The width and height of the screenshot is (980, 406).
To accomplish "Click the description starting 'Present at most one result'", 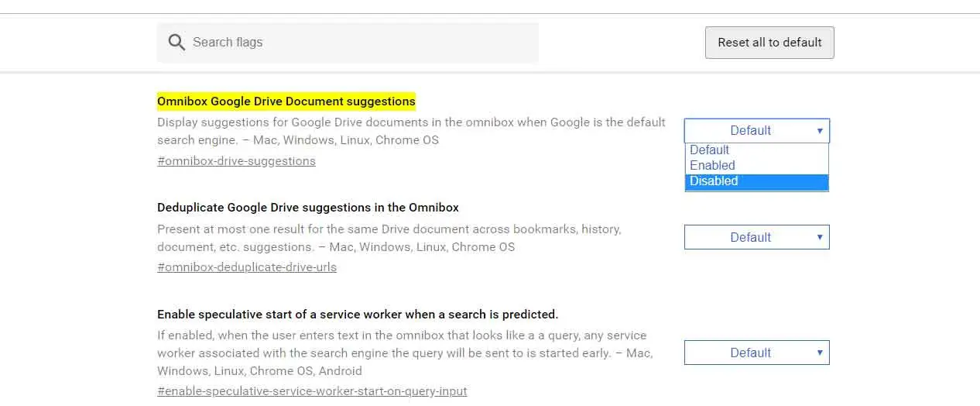I will (x=389, y=238).
